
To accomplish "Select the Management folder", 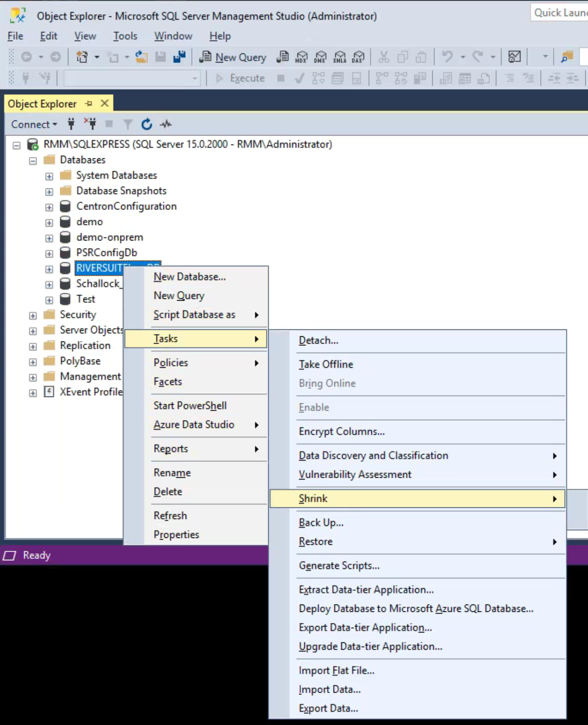I will [90, 376].
